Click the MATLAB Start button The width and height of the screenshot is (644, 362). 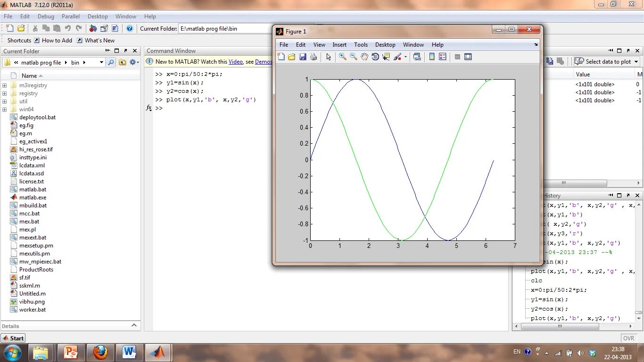[13, 338]
